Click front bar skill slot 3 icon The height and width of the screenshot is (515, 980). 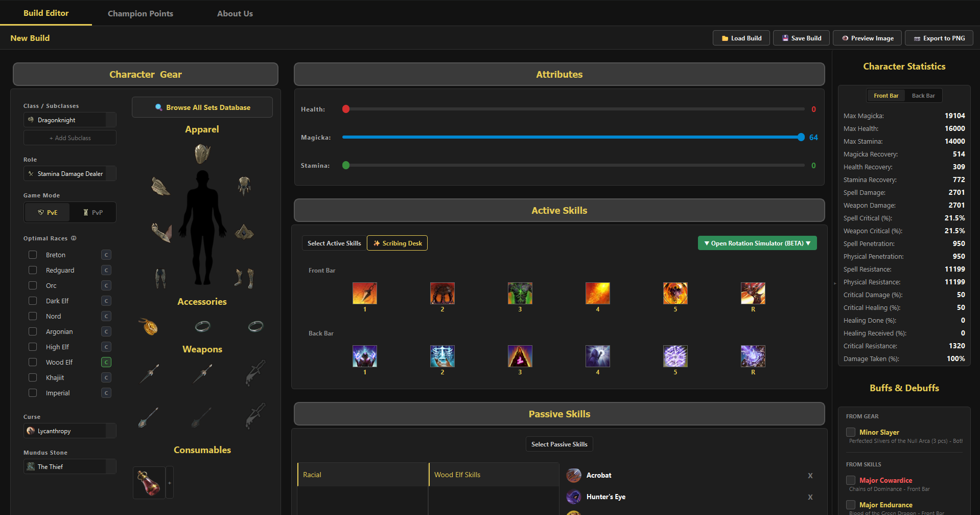click(x=520, y=294)
